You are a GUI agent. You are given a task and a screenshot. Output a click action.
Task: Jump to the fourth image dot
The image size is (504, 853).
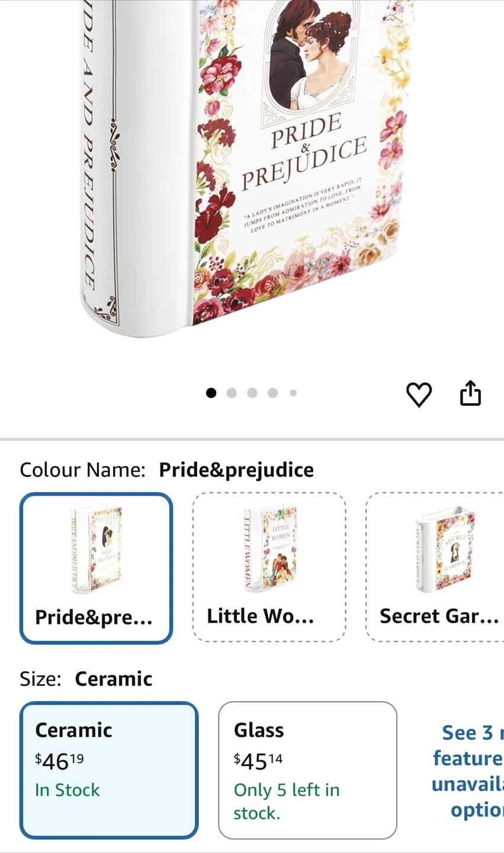coord(272,393)
